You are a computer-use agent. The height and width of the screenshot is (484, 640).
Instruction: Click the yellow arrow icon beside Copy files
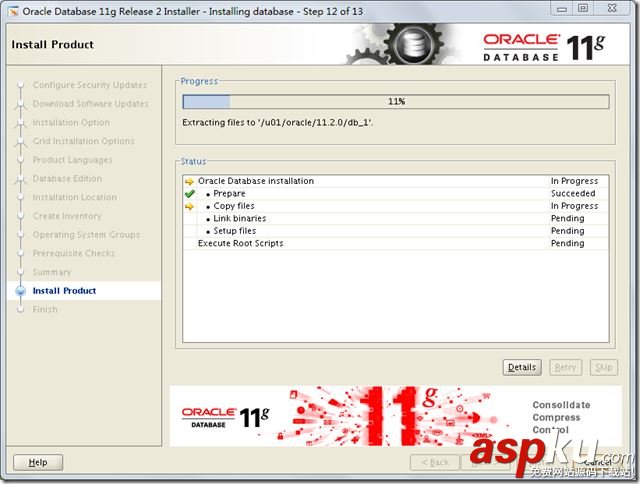click(189, 206)
